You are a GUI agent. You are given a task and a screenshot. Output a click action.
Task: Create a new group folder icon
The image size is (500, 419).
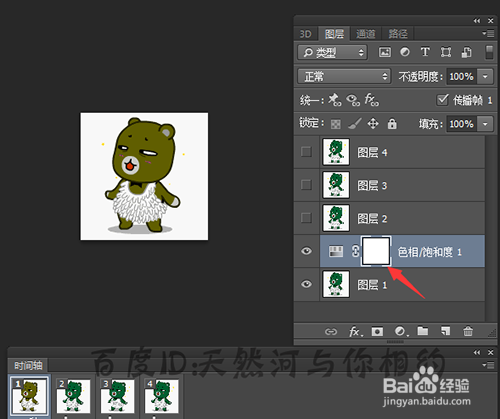pyautogui.click(x=423, y=331)
